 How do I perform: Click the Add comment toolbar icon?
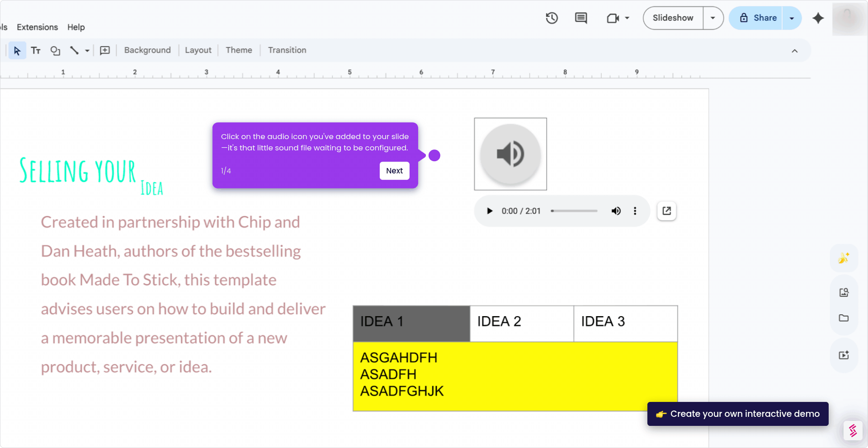point(105,51)
